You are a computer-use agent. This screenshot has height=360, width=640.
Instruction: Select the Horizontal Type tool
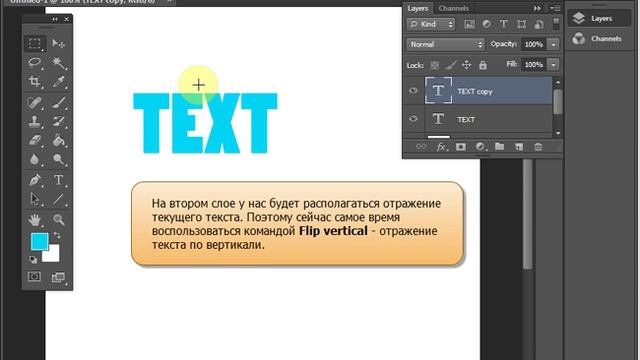coord(58,180)
